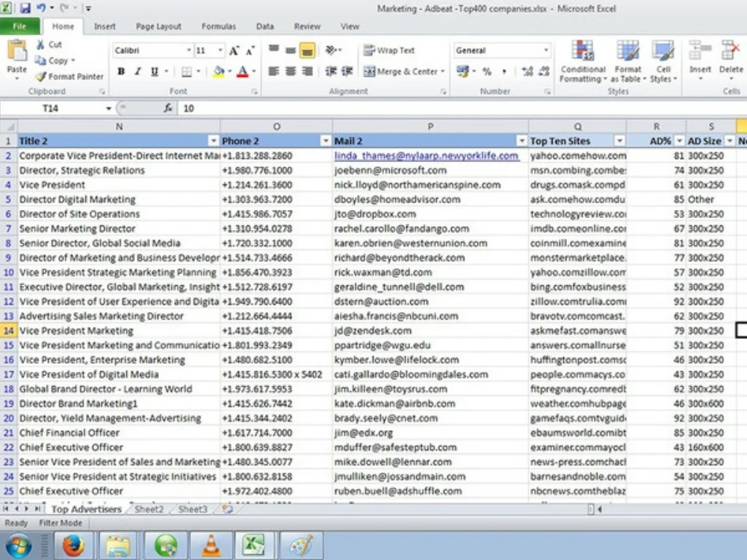
Task: Click the Save icon in quick access toolbar
Action: (25, 8)
